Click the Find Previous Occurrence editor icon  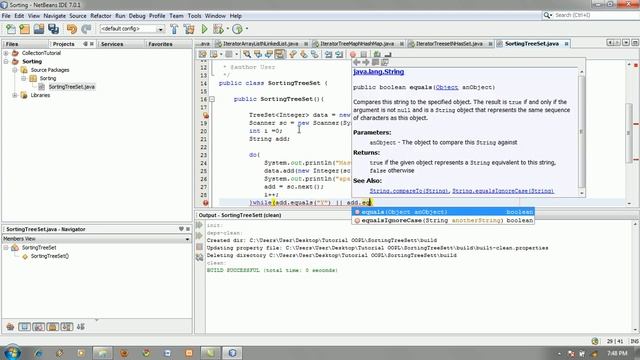258,54
